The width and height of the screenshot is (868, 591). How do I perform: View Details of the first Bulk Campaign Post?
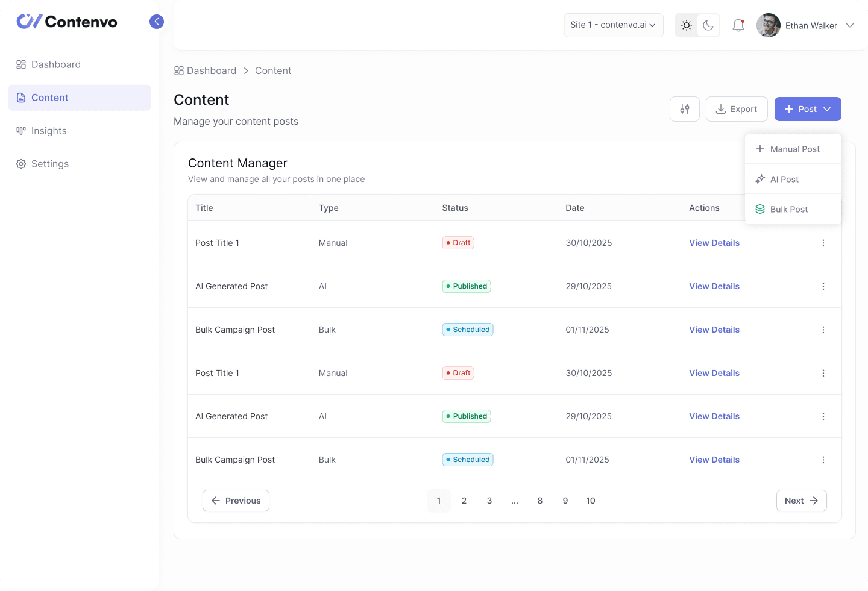pos(714,330)
